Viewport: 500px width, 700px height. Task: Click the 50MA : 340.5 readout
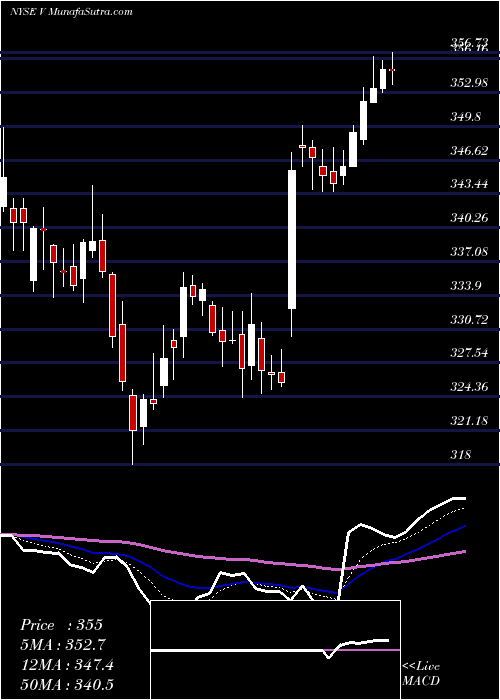(x=67, y=685)
